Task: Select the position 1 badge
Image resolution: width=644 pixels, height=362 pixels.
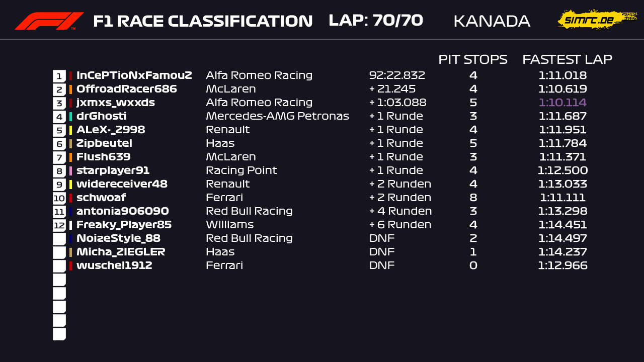Action: tap(59, 76)
